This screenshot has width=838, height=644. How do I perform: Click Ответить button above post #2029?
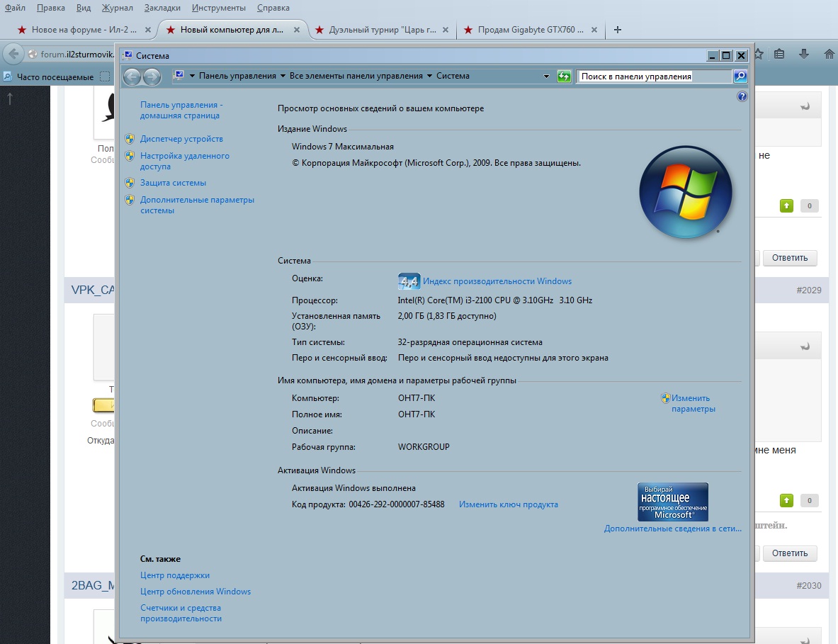coord(789,258)
